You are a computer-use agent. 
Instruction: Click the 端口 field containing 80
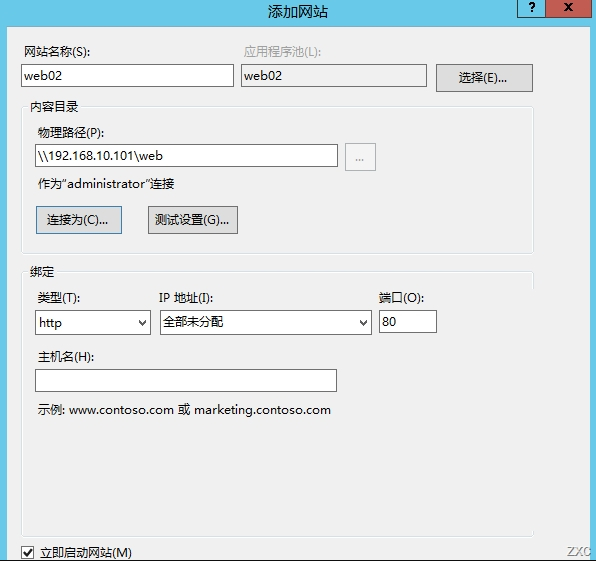pyautogui.click(x=408, y=322)
